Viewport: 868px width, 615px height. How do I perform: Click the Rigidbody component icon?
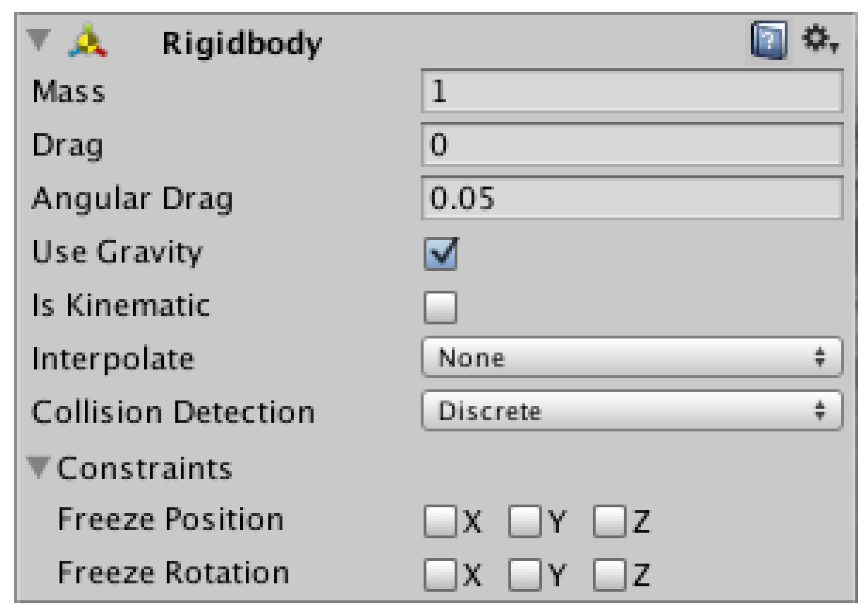(88, 42)
